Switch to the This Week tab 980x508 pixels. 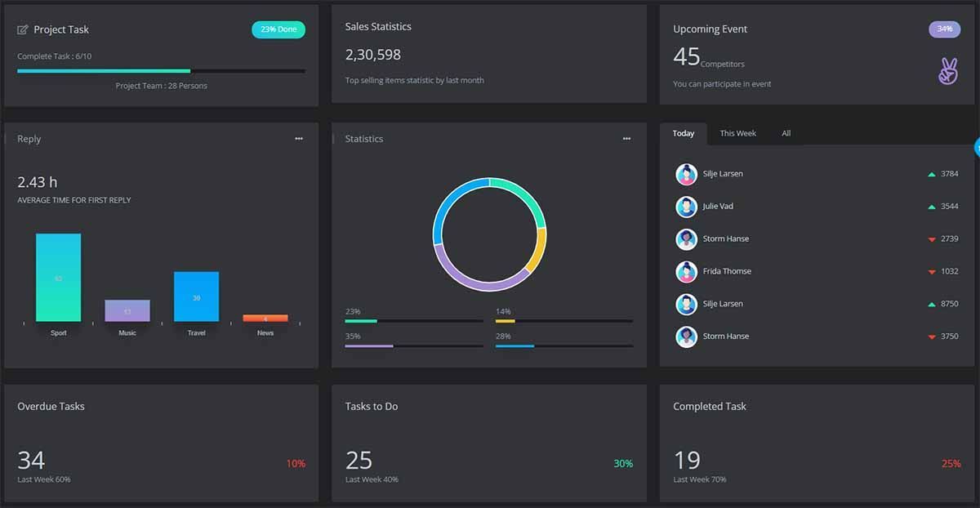coord(737,133)
